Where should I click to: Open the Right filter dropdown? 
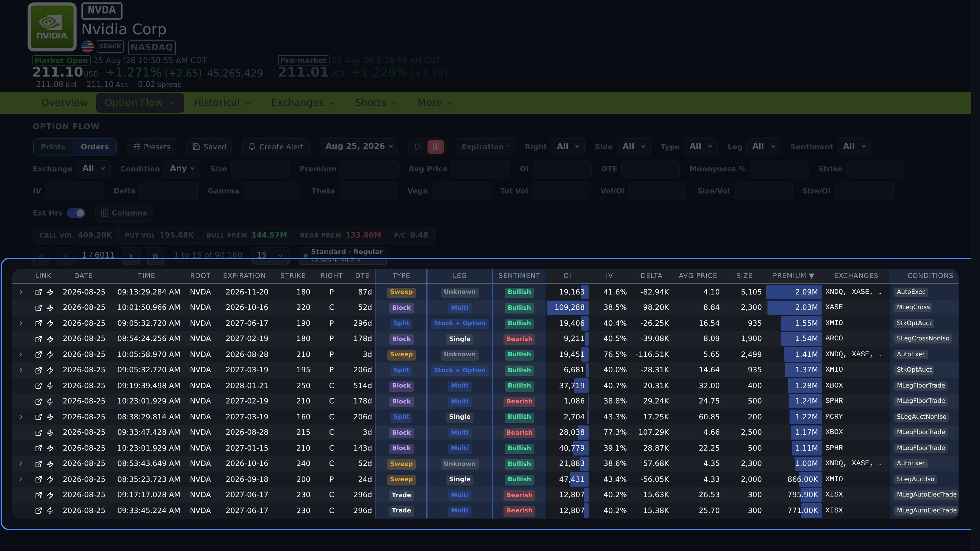(567, 146)
